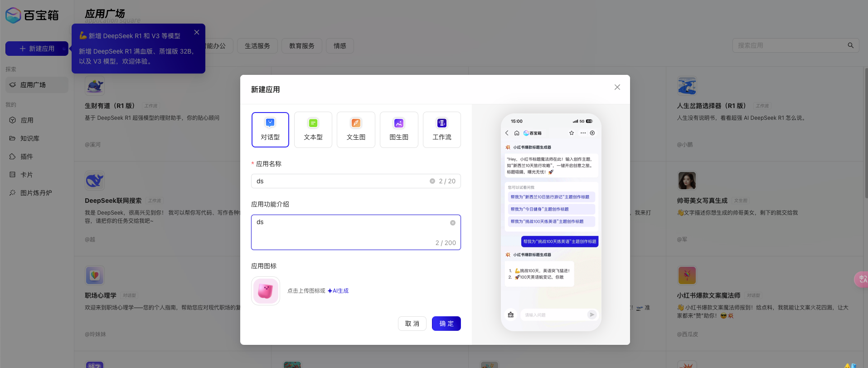
Task: Click the back arrow in phone preview
Action: tap(507, 133)
